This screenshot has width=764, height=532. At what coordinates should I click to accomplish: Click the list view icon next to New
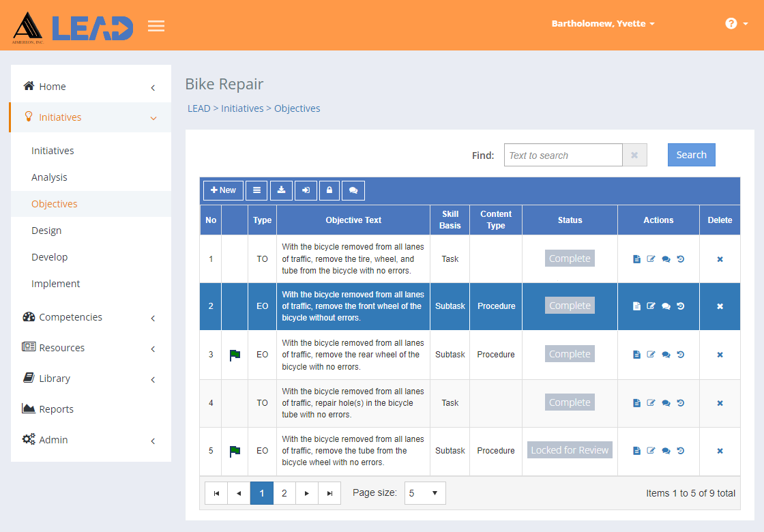pyautogui.click(x=256, y=190)
